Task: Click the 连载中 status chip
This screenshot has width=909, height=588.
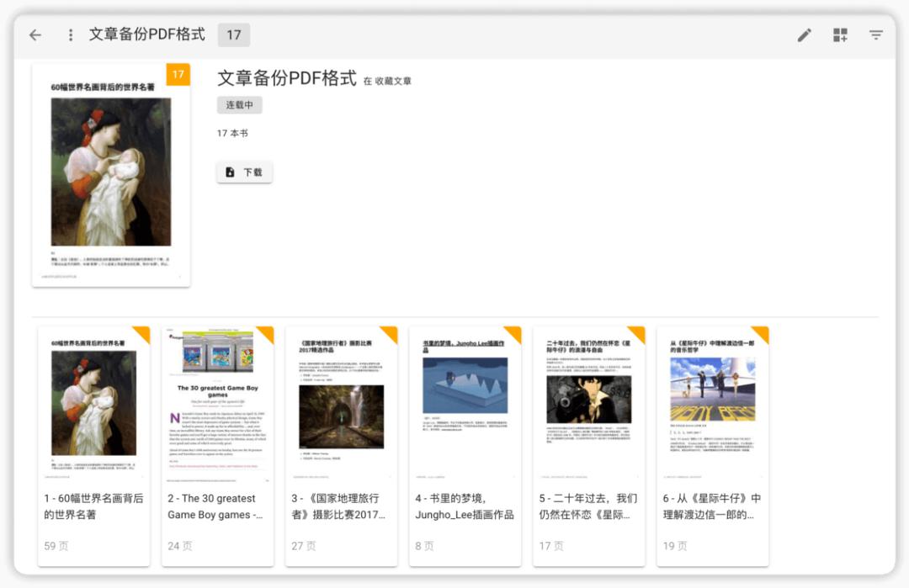Action: click(240, 105)
